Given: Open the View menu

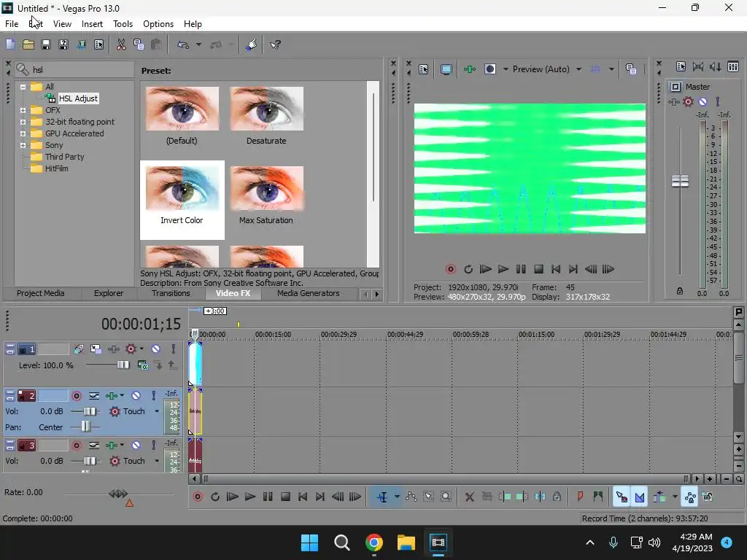Looking at the screenshot, I should 62,24.
